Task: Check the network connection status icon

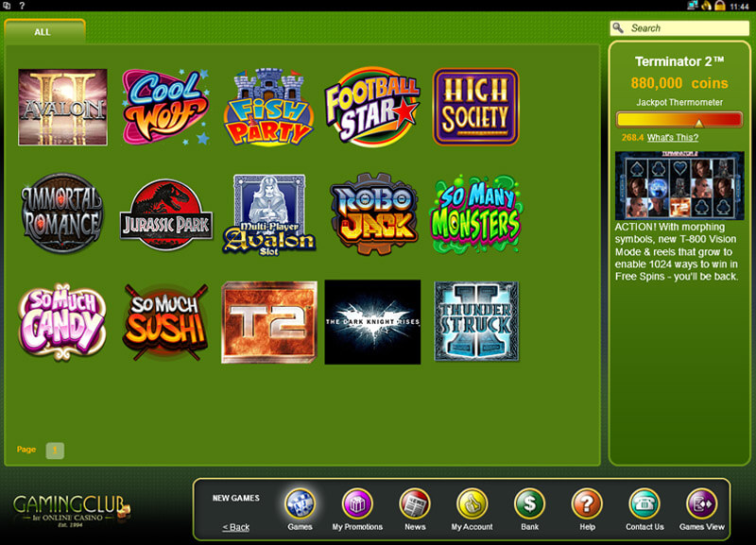Action: 693,6
